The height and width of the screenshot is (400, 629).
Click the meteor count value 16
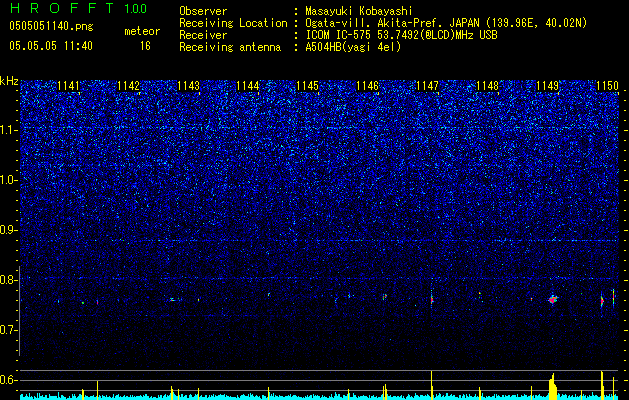(145, 46)
